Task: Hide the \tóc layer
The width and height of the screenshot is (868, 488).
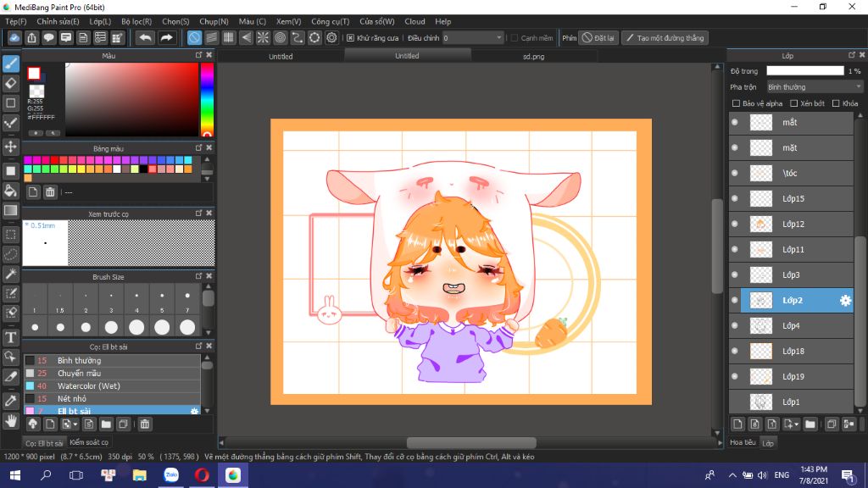Action: pos(735,173)
